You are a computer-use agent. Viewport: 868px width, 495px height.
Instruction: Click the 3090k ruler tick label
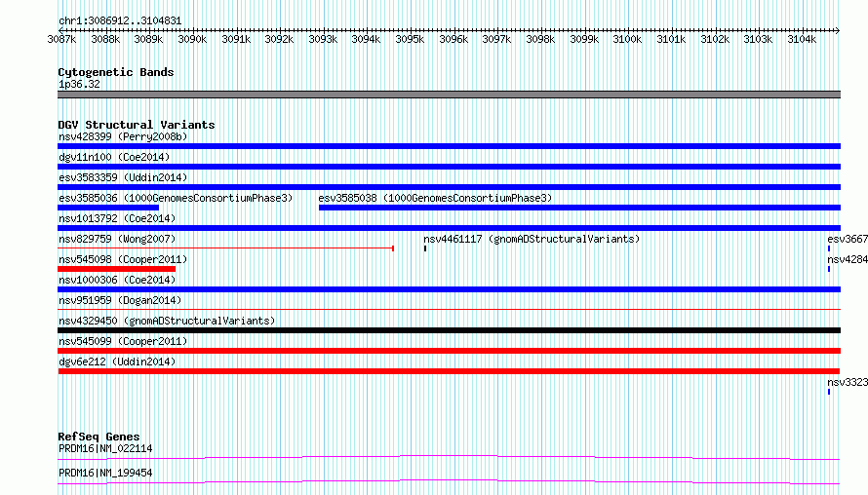point(192,39)
